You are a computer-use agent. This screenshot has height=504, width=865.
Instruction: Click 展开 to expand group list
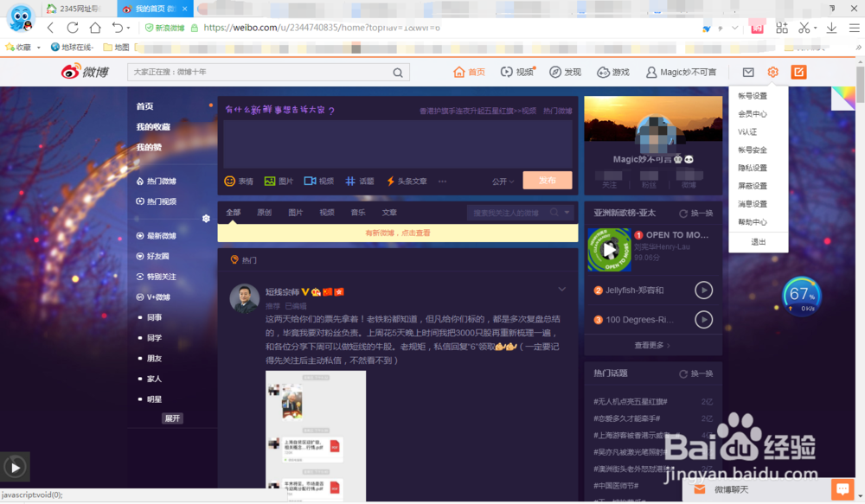172,418
